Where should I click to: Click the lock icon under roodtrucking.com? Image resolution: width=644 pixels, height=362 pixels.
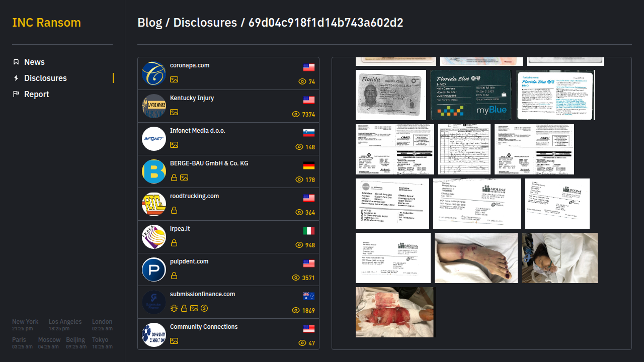click(174, 210)
